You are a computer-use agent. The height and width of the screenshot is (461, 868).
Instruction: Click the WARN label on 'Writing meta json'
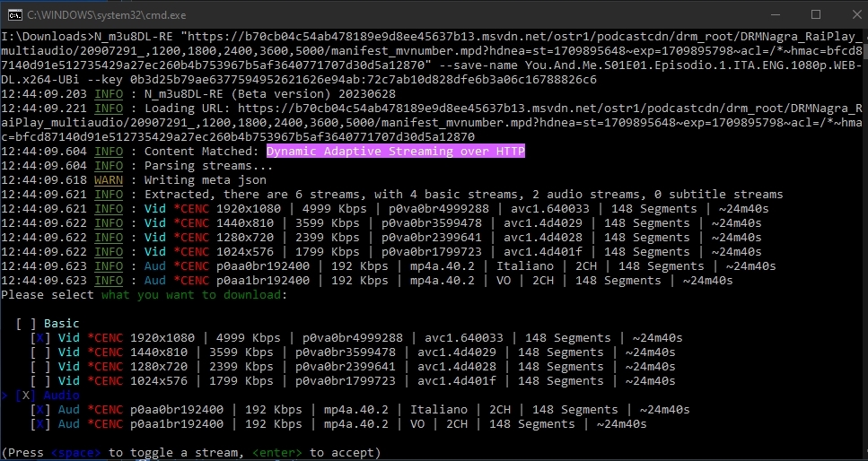(x=109, y=180)
